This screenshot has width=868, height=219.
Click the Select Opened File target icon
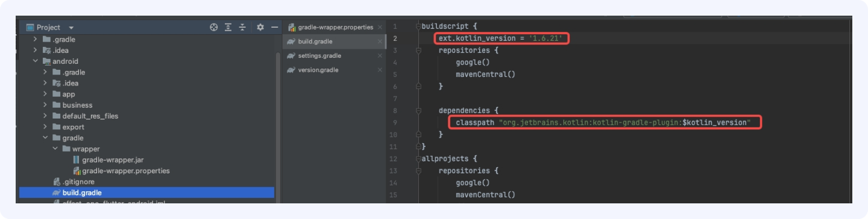click(x=213, y=27)
